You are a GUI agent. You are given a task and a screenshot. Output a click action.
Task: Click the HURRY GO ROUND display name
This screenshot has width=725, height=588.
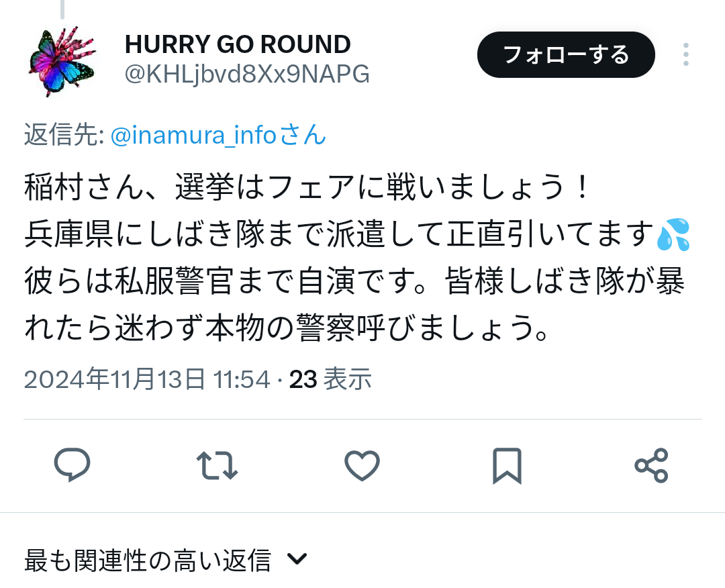pos(238,44)
